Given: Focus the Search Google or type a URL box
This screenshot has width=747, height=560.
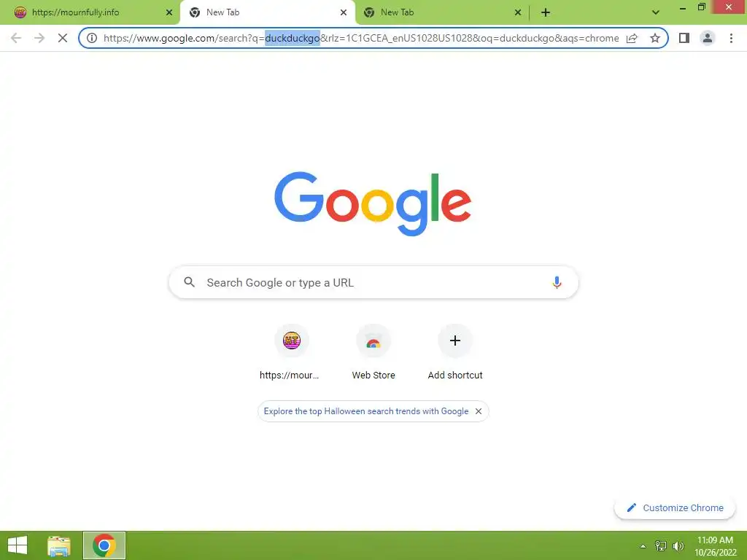Looking at the screenshot, I should click(x=373, y=282).
